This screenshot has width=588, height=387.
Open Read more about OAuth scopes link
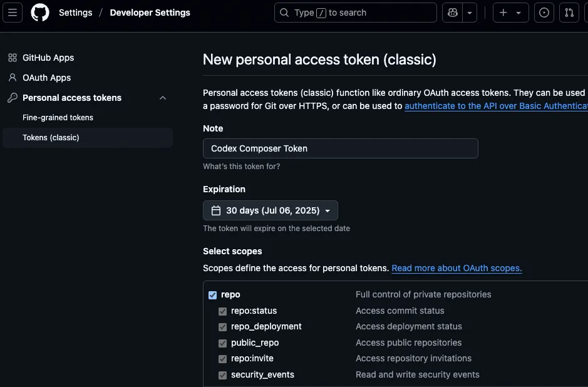click(x=456, y=268)
